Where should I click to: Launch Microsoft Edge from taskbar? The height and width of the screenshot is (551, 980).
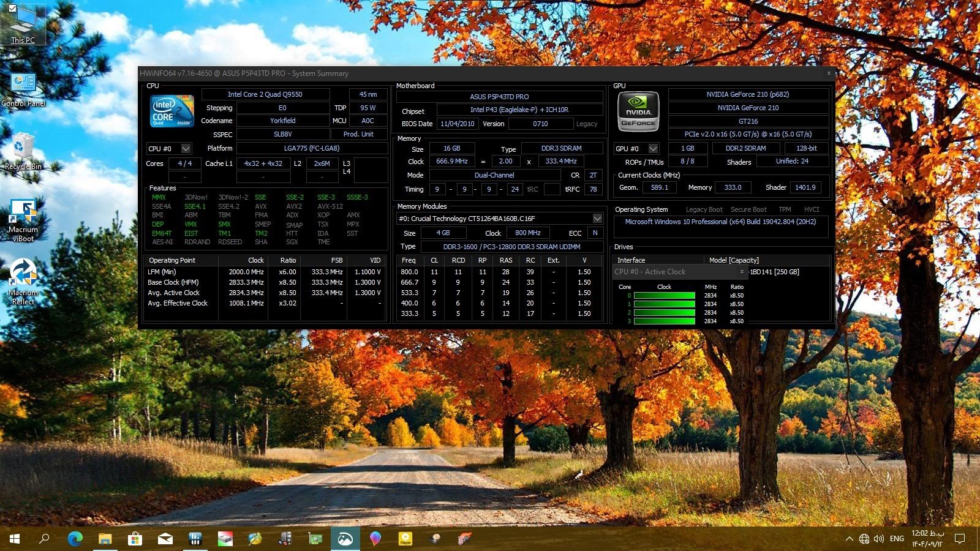coord(75,539)
